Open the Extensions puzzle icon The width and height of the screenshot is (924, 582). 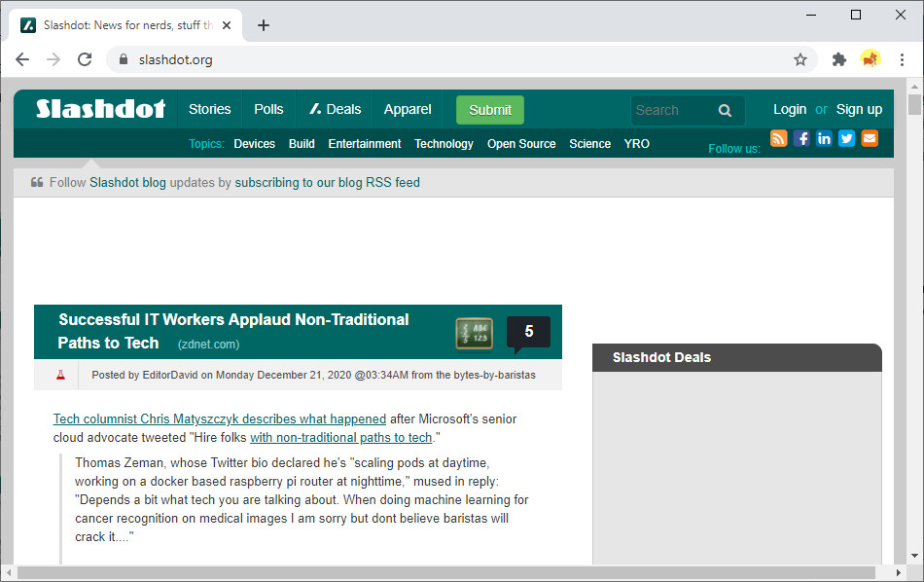pos(838,59)
